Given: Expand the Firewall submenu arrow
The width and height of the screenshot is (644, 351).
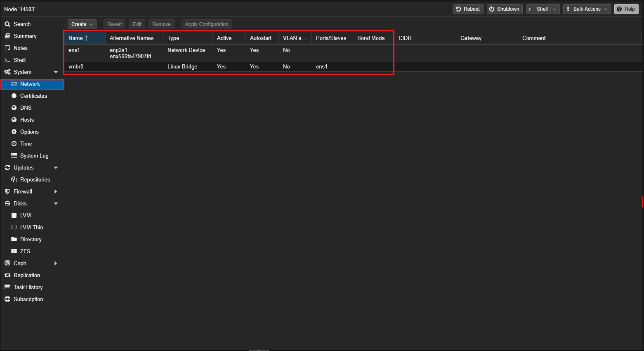Looking at the screenshot, I should point(56,191).
